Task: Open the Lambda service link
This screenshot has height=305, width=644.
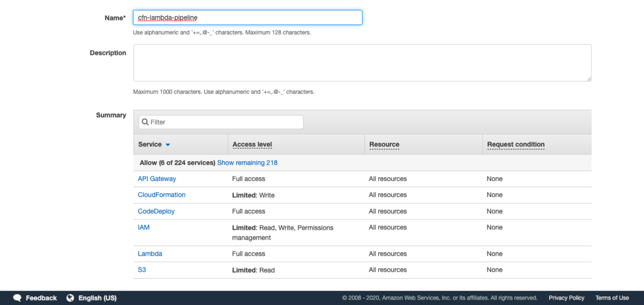Action: (150, 254)
